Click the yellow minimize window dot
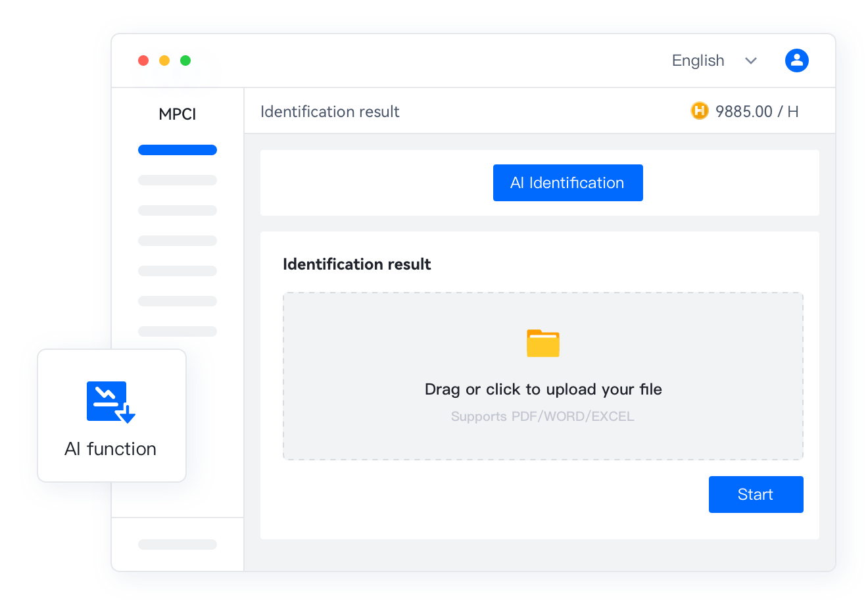The image size is (868, 605). coord(164,60)
